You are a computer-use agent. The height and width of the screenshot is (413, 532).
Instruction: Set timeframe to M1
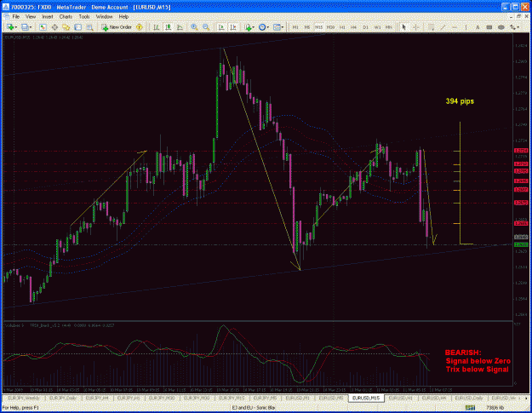(295, 27)
